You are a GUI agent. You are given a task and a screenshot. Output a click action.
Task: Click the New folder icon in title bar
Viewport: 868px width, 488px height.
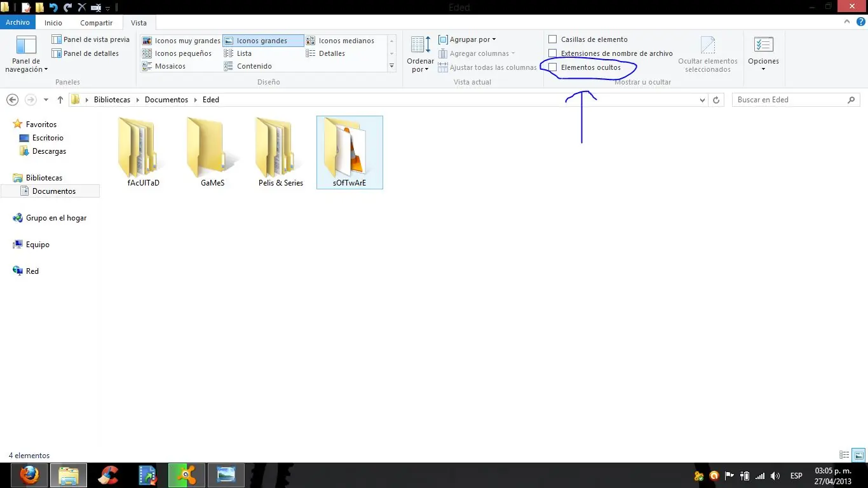39,8
